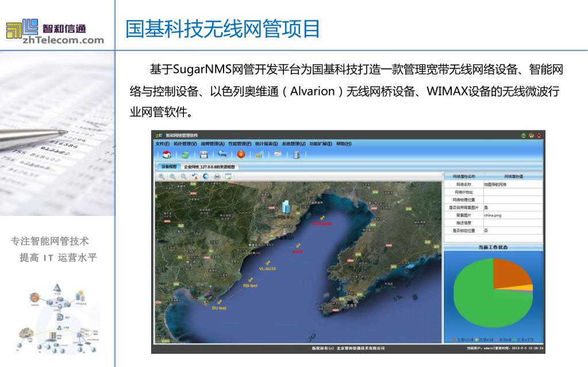
Task: Click the 网络名称 property row label
Action: click(464, 184)
